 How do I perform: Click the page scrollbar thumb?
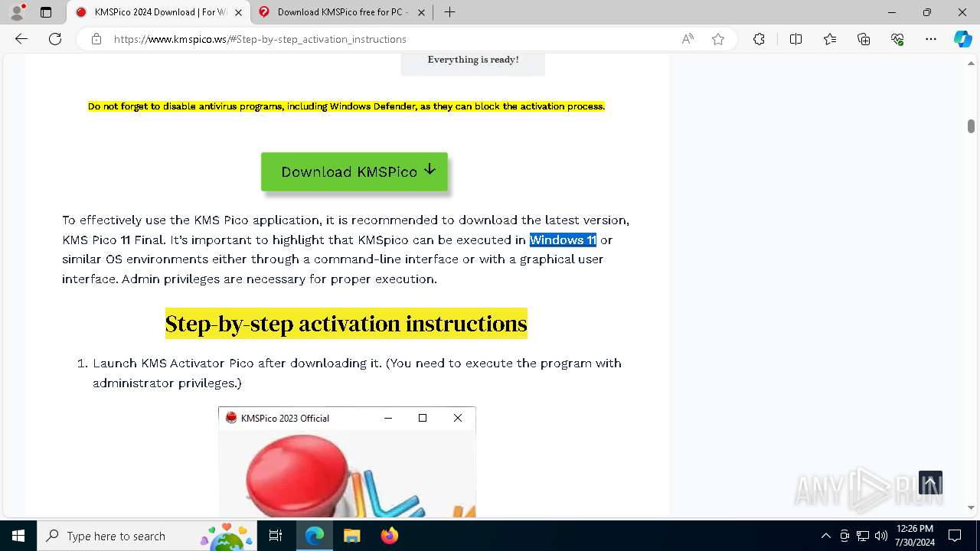[x=971, y=126]
